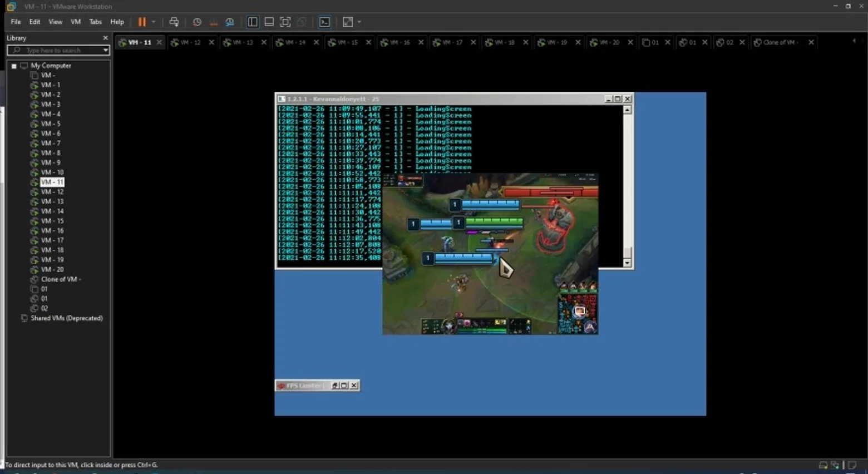This screenshot has width=868, height=474.
Task: Select VM - 5 in the library tree
Action: point(51,124)
